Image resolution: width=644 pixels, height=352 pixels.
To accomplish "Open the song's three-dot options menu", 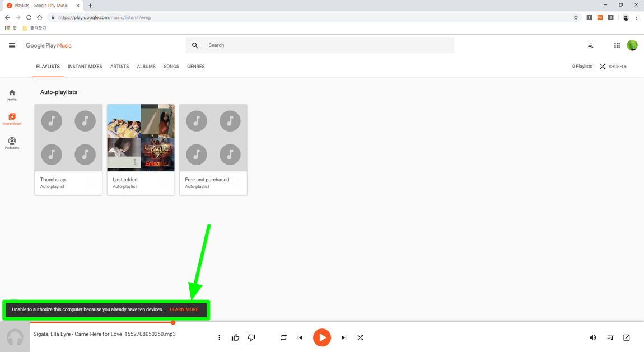I will point(220,337).
